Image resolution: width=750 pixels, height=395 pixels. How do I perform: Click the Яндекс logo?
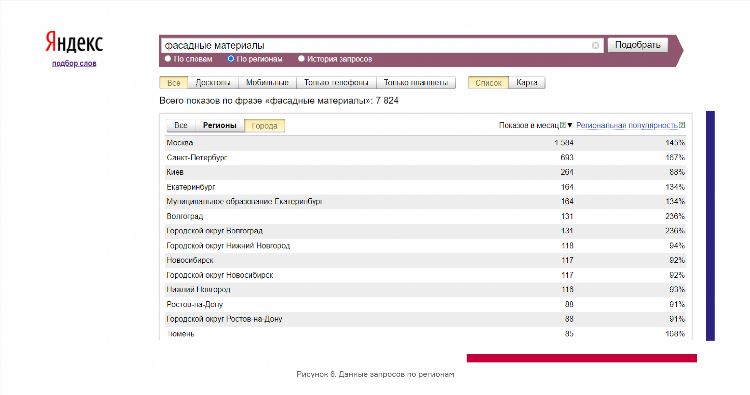(74, 43)
